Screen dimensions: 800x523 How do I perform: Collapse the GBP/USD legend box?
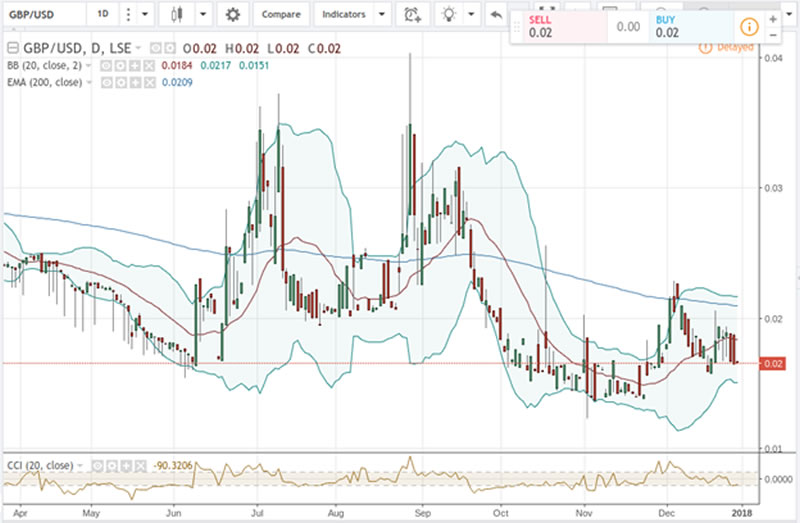coord(12,47)
